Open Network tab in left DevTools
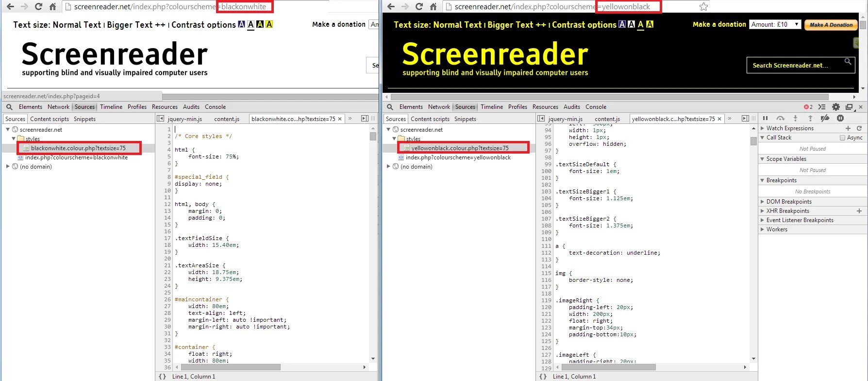Viewport: 868px width, 381px height. tap(58, 107)
